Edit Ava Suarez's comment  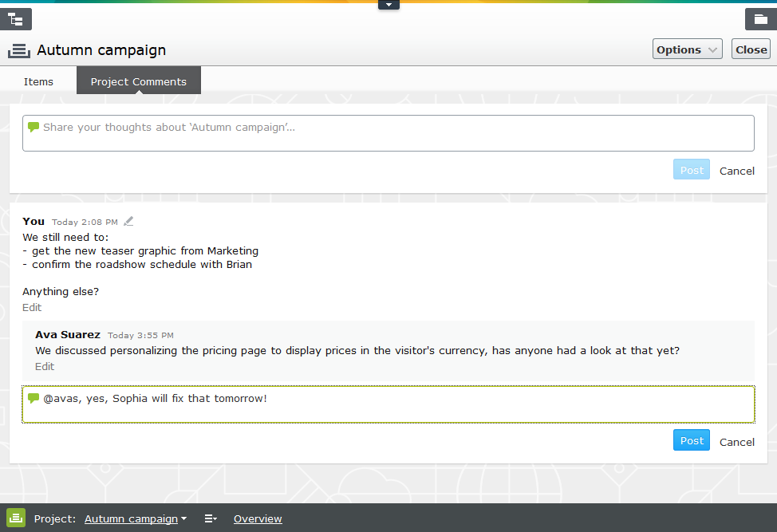[45, 367]
